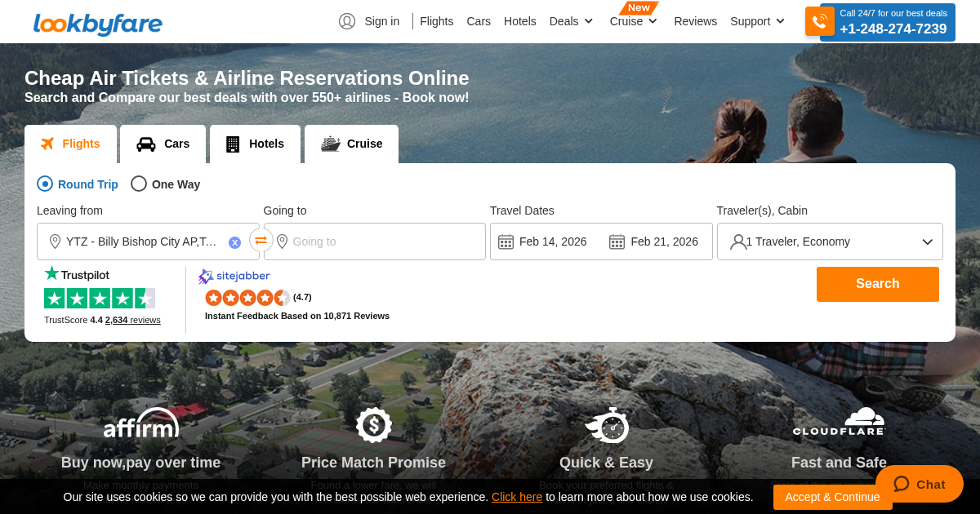Switch to the Cruise search tab

point(351,144)
